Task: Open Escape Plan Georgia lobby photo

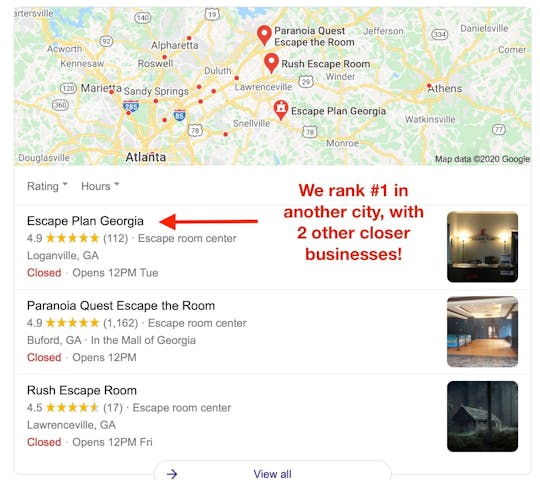Action: 482,247
